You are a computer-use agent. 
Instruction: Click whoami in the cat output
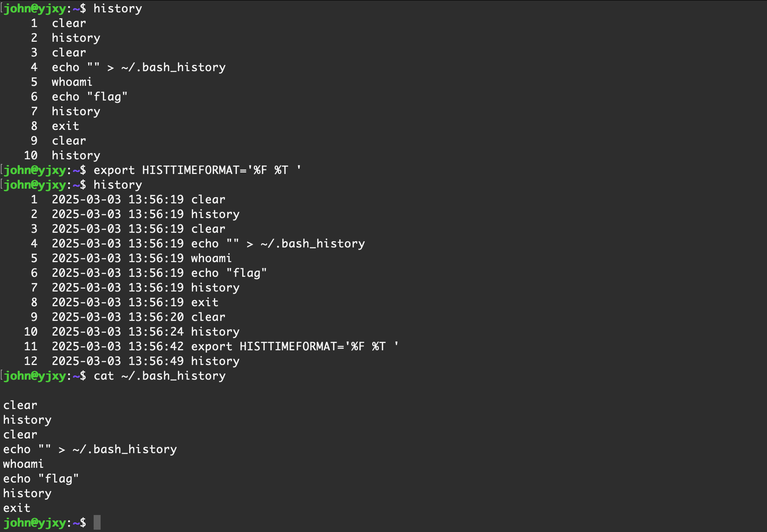[x=23, y=464]
